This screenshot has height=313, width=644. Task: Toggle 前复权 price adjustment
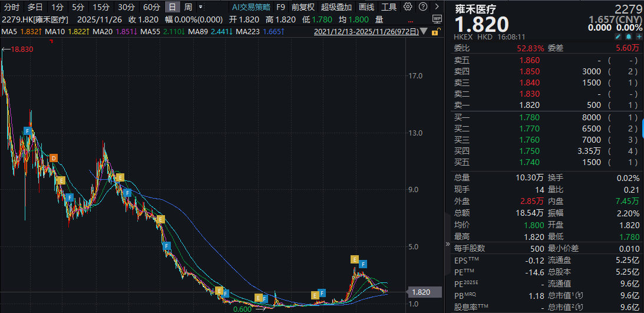303,7
